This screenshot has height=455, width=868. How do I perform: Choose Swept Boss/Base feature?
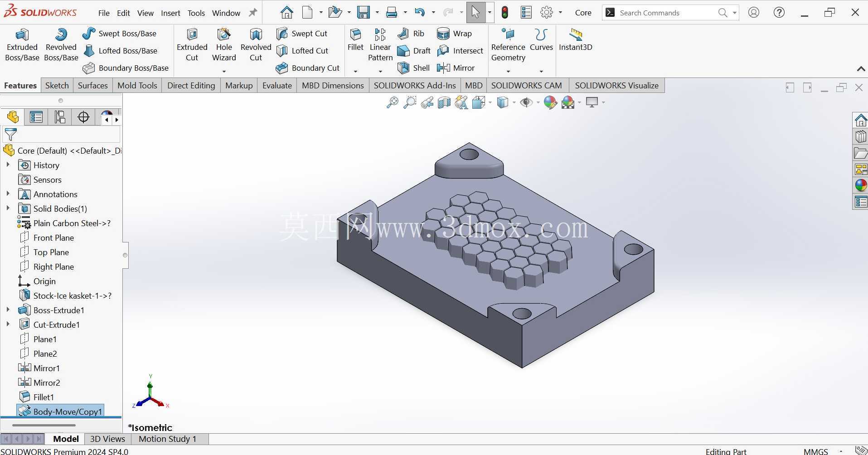[x=120, y=34]
